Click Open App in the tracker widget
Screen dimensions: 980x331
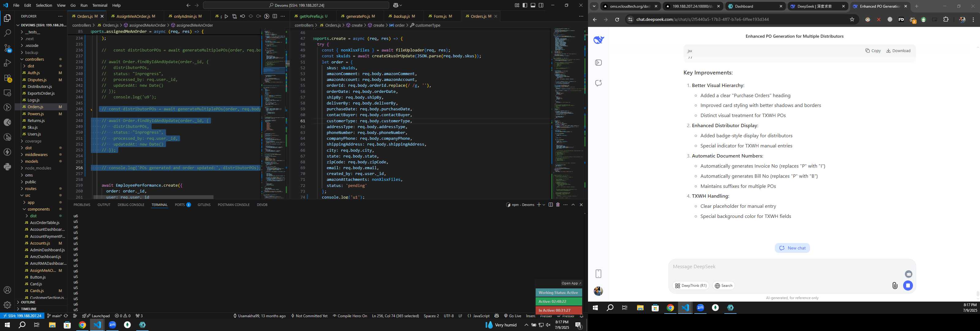[x=571, y=283]
